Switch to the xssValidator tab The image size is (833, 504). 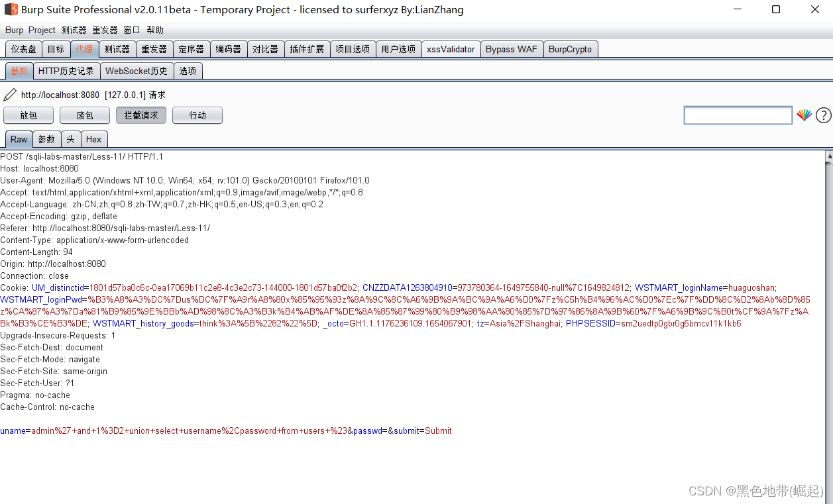451,49
